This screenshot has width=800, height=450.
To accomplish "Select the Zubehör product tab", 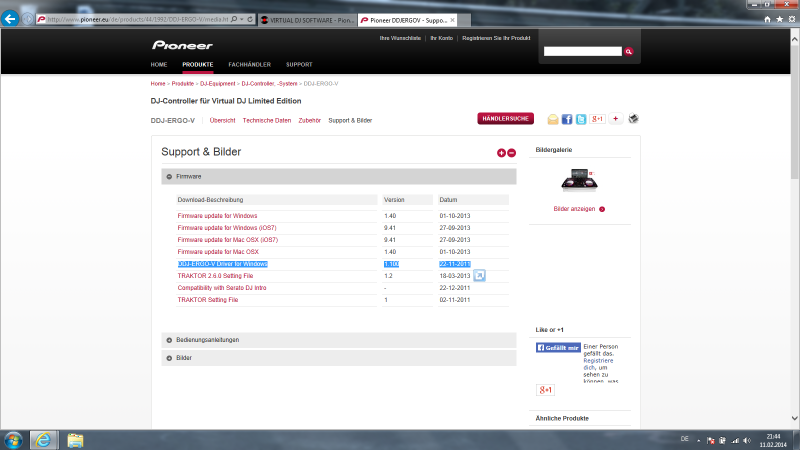I will point(309,120).
